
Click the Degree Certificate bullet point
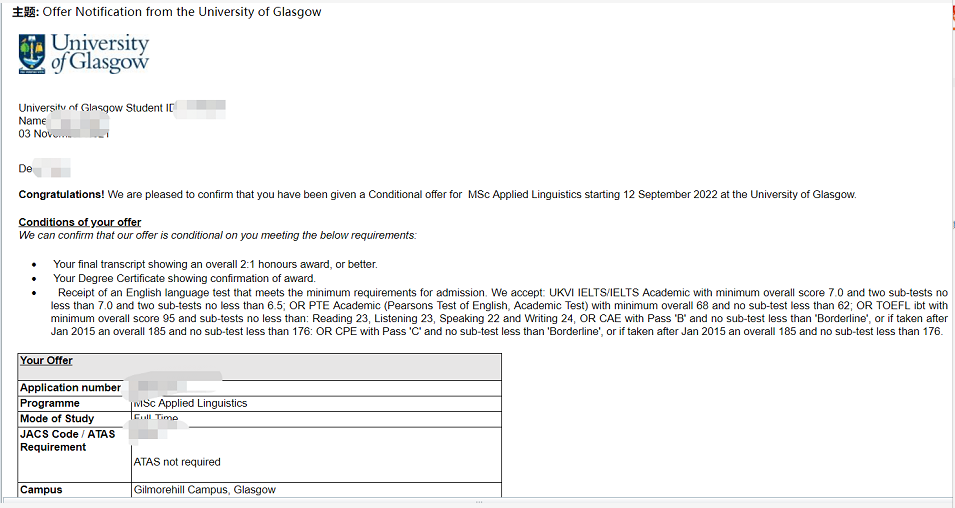coord(184,278)
